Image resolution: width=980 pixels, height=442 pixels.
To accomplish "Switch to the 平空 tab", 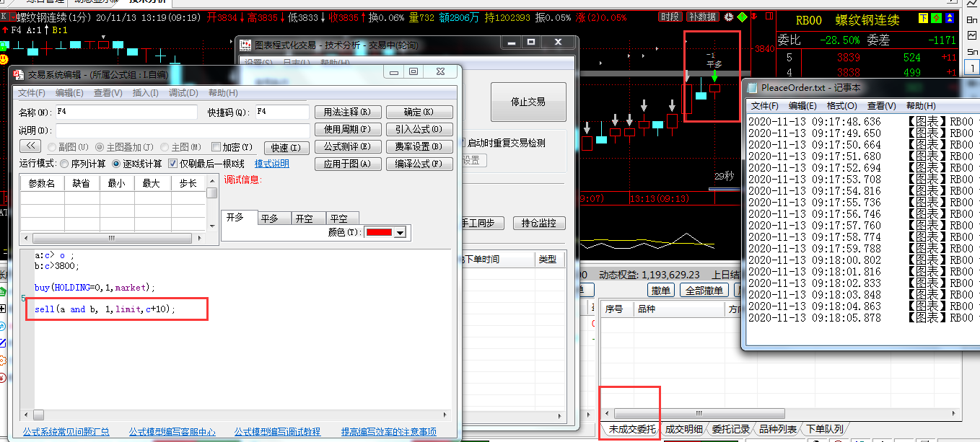I will coord(341,218).
